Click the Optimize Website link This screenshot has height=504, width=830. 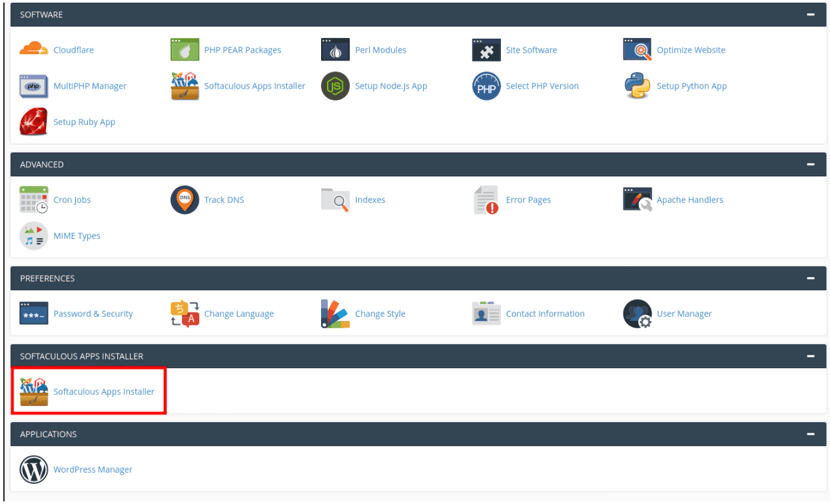pyautogui.click(x=691, y=50)
